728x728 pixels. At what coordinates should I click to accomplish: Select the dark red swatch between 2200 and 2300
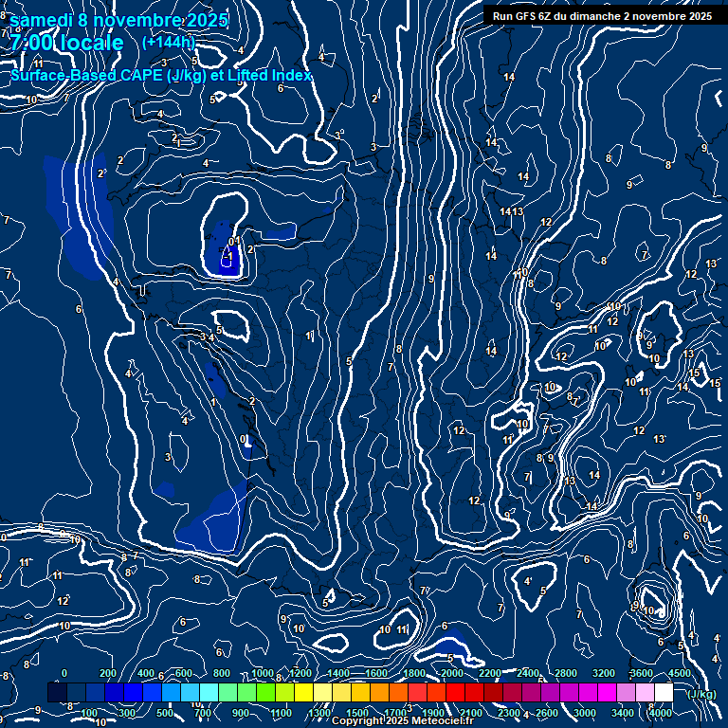(493, 692)
